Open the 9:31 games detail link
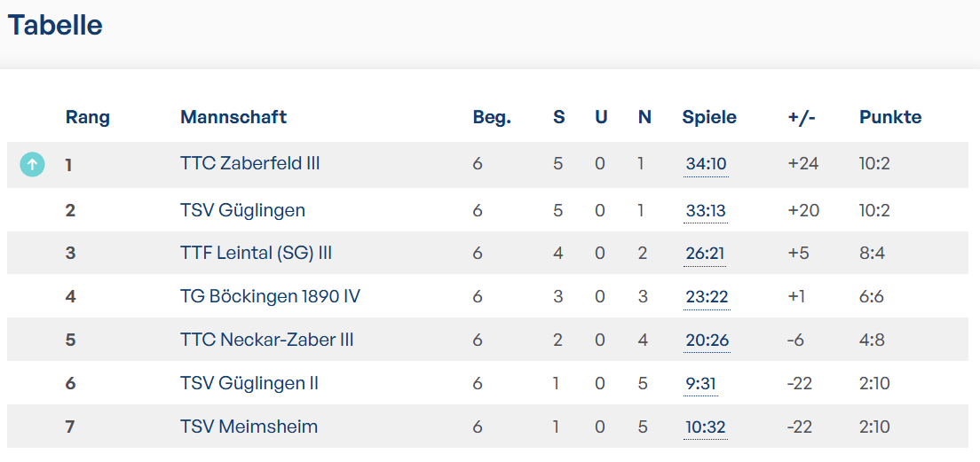This screenshot has height=462, width=980. coord(700,384)
